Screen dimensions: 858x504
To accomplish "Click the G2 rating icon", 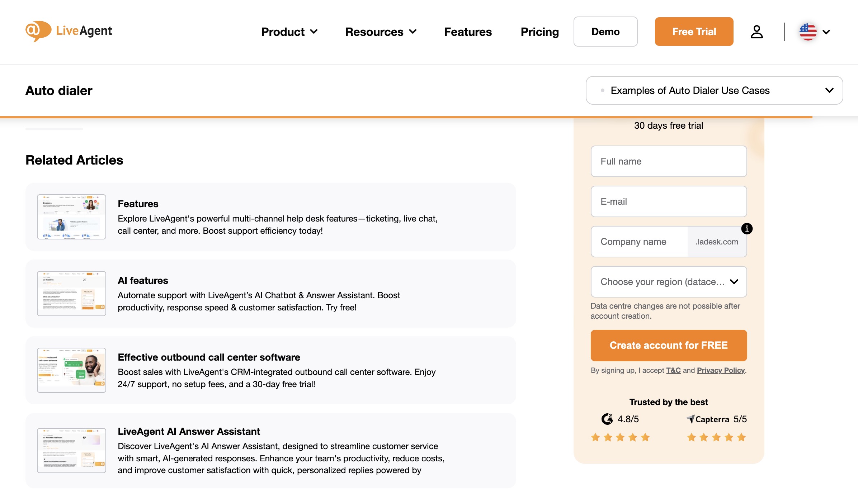I will coord(608,419).
